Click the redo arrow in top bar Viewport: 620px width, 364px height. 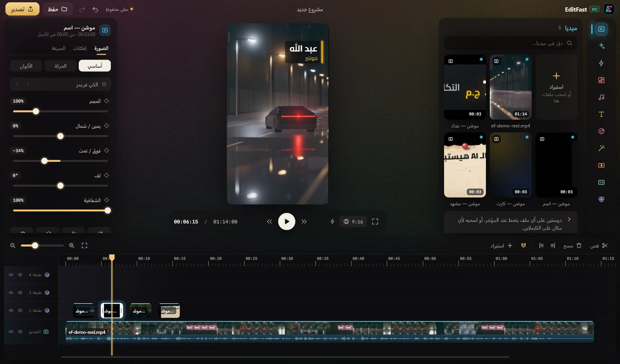82,9
